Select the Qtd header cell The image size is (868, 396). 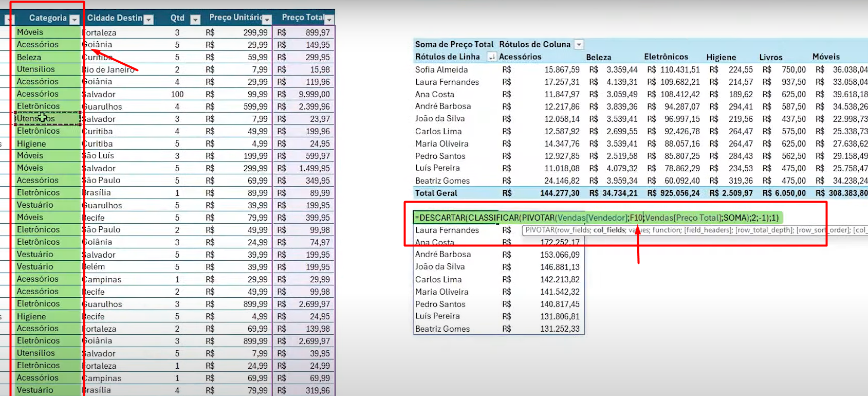click(177, 18)
